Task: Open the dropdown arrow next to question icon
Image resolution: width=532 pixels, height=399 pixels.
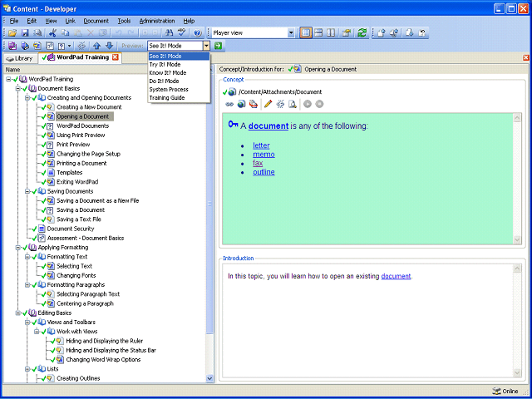Action: (69, 46)
